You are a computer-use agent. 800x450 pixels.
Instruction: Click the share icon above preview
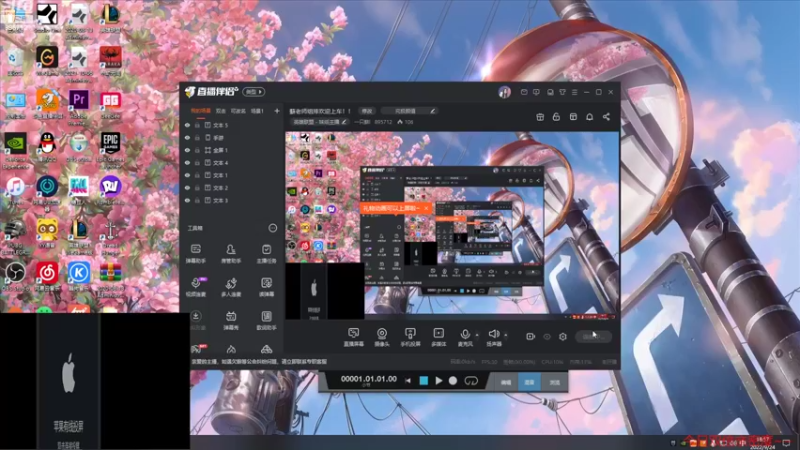point(606,117)
